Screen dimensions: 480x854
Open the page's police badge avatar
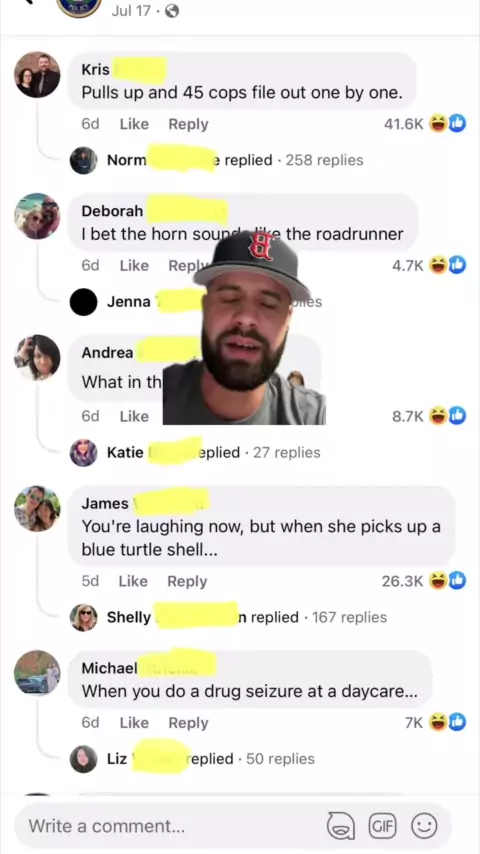(79, 6)
